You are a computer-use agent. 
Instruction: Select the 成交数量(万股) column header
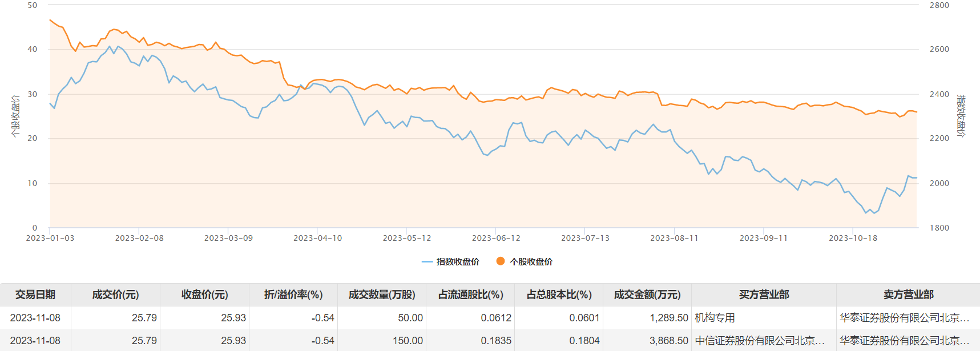tap(382, 294)
